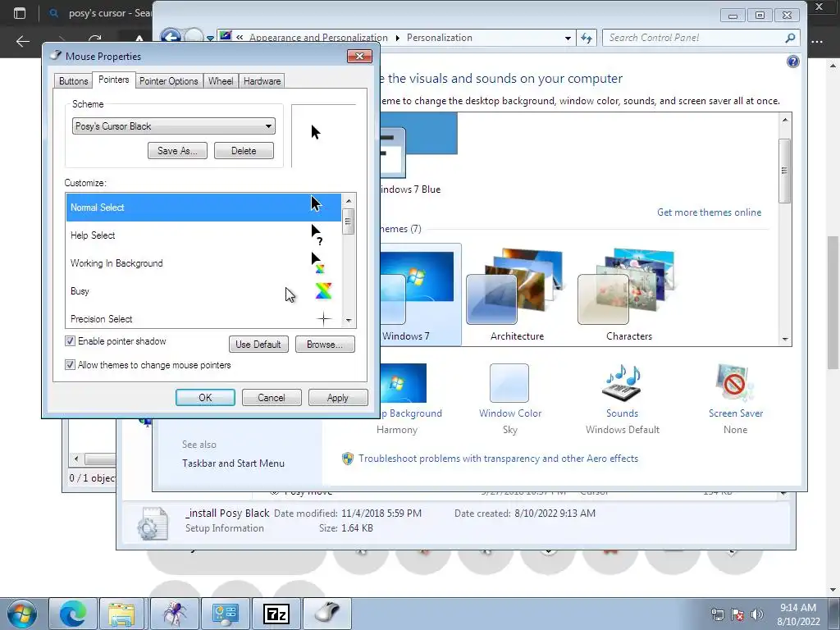Select the Busy cursor entry
The image size is (840, 630).
point(203,291)
